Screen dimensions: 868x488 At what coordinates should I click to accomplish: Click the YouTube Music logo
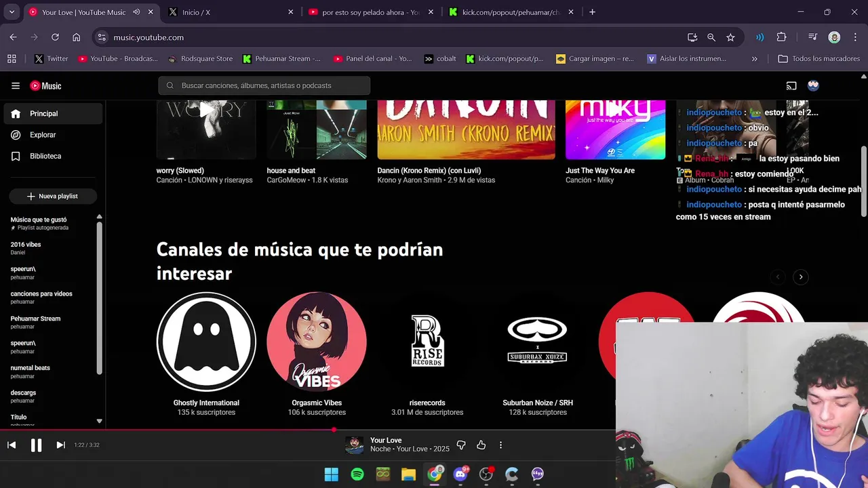tap(45, 85)
